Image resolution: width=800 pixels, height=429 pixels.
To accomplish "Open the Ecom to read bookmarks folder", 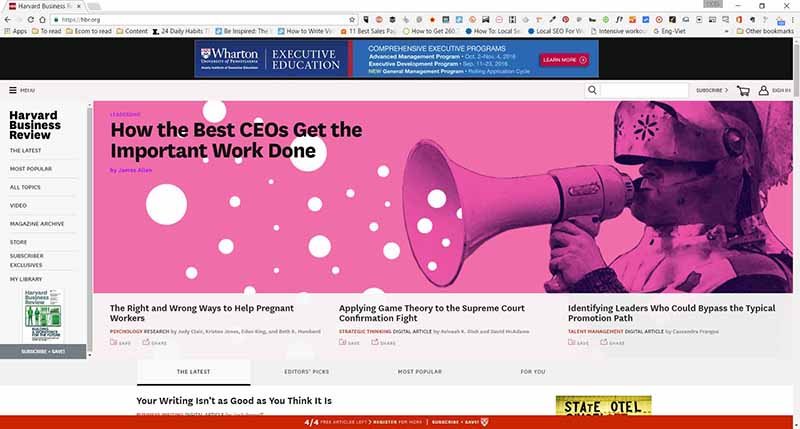I will [89, 31].
